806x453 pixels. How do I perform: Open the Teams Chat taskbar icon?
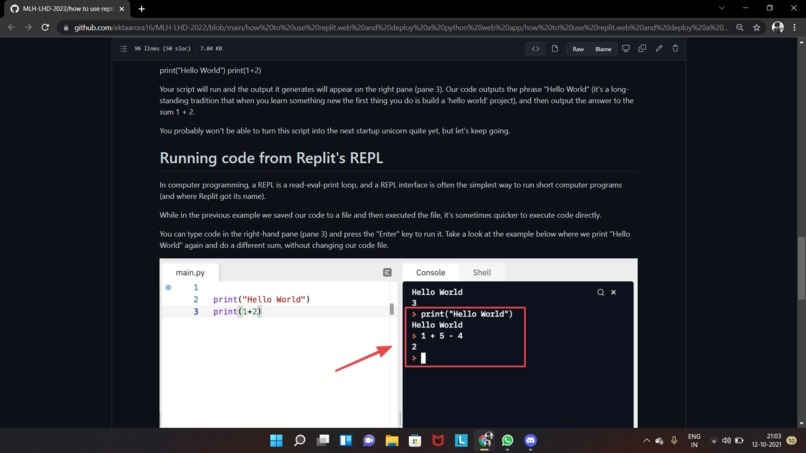tap(369, 441)
